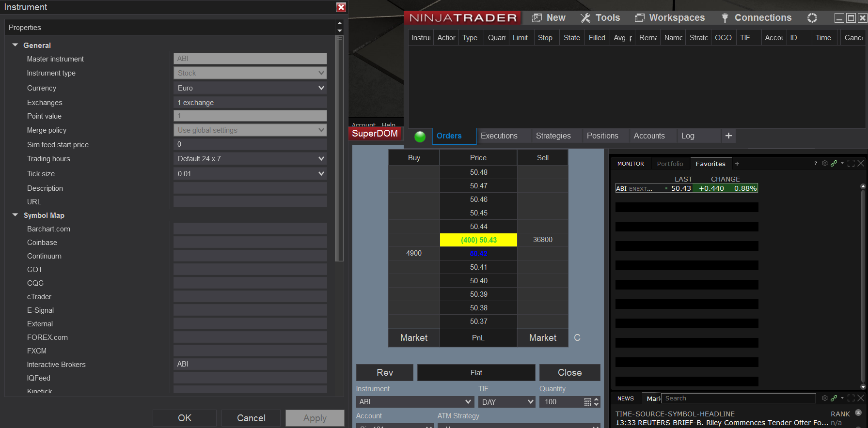
Task: Open the quantity calculator keypad icon
Action: pyautogui.click(x=588, y=402)
